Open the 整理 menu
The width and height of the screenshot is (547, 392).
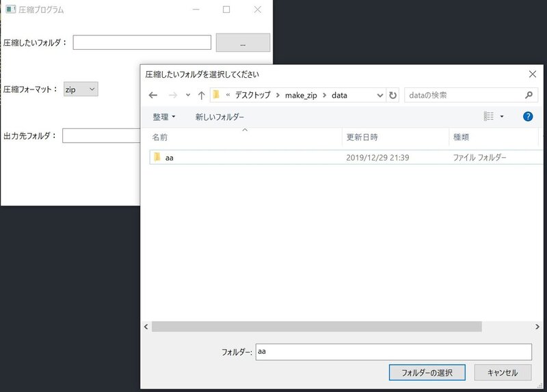point(164,117)
